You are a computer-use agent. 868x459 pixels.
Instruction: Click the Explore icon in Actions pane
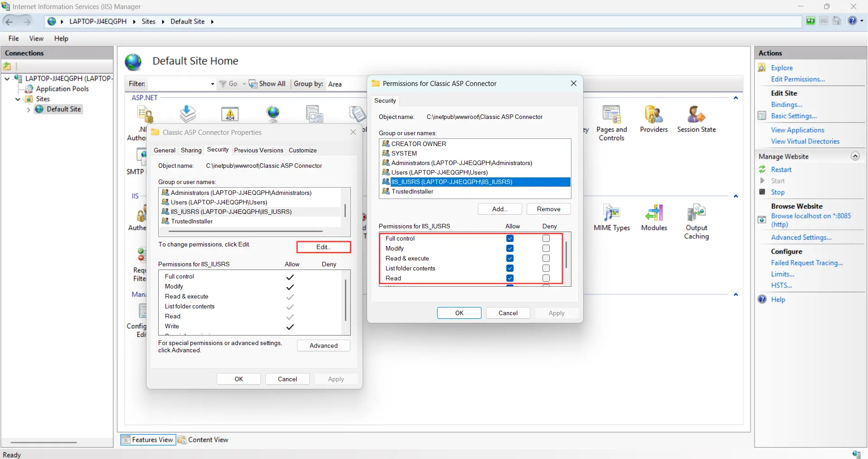762,67
